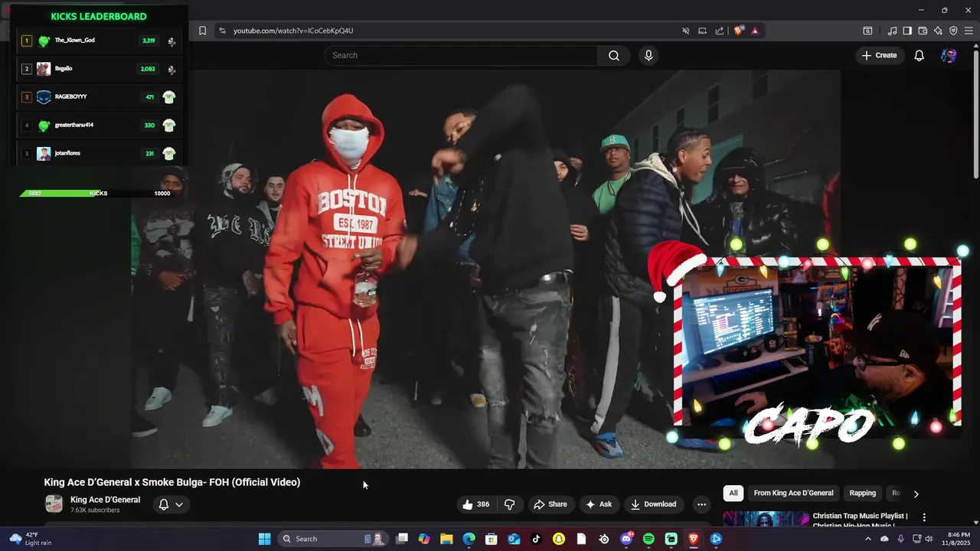Viewport: 980px width, 551px height.
Task: Click the video player area to pause
Action: [x=485, y=269]
